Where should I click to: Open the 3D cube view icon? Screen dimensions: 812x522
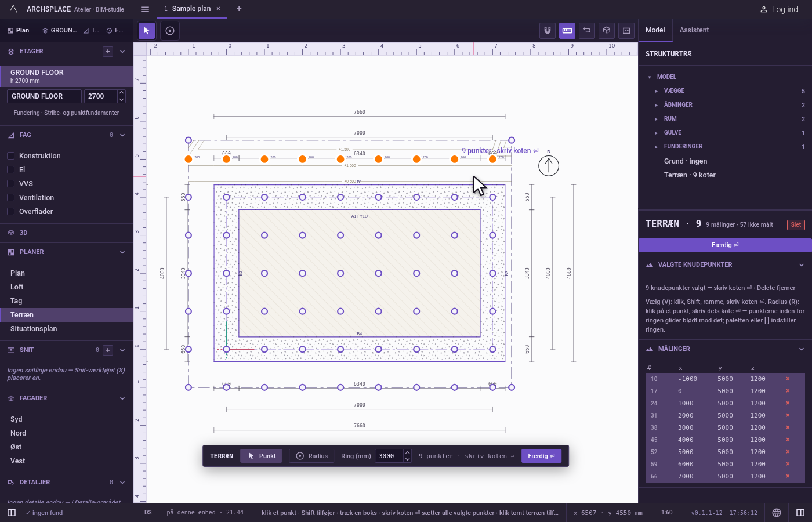[x=607, y=30]
